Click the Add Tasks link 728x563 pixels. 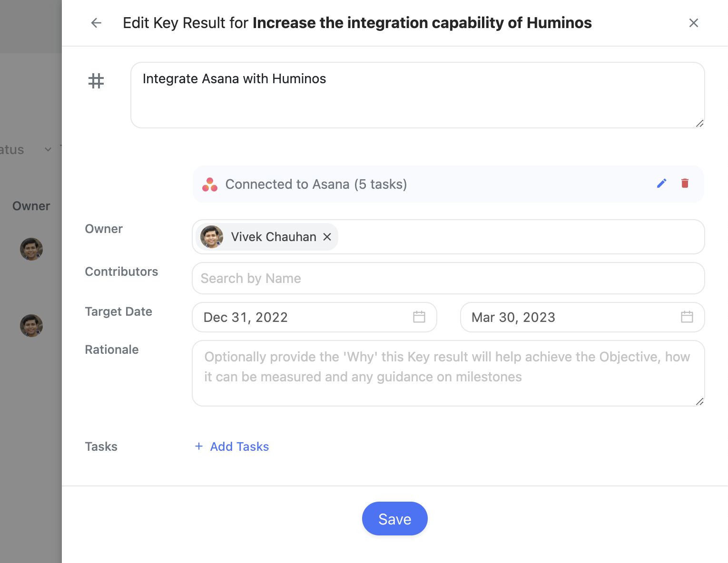point(239,447)
